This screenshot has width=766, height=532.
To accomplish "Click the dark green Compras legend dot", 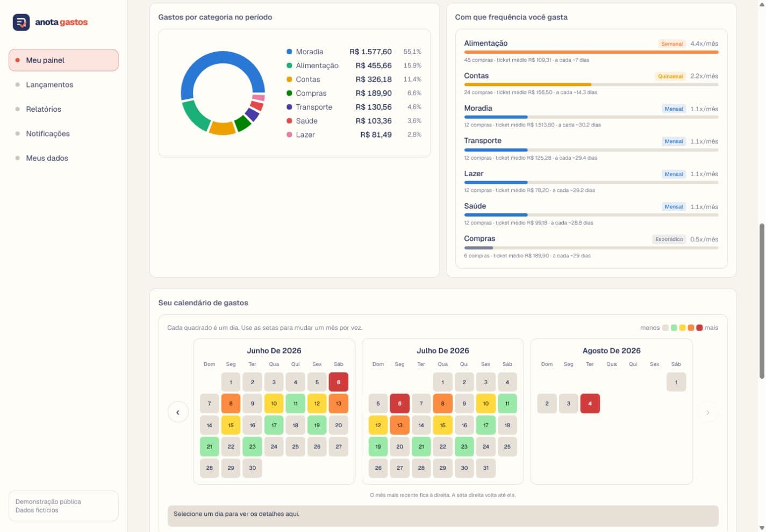I will [x=289, y=93].
